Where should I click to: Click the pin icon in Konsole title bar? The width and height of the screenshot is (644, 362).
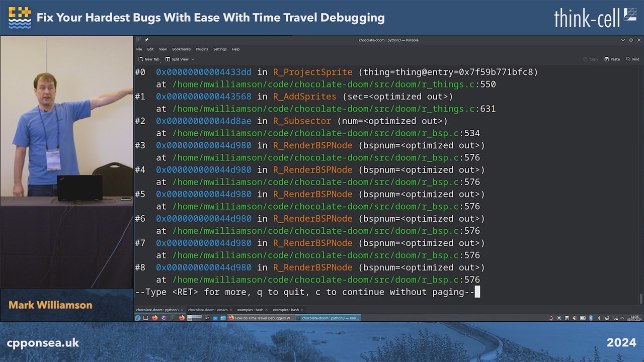pyautogui.click(x=146, y=40)
